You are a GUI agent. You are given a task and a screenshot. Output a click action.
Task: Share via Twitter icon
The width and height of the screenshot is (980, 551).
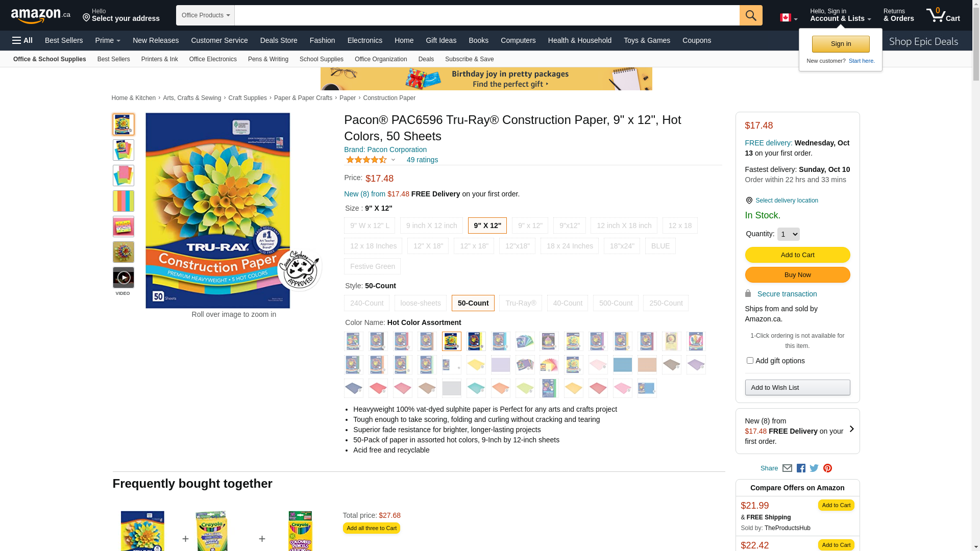[x=814, y=468]
